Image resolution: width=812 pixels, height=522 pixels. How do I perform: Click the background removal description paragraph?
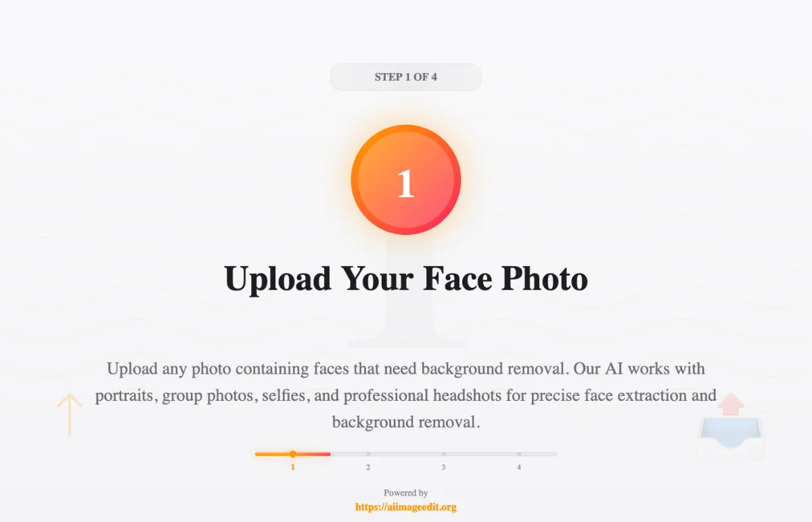click(x=406, y=395)
